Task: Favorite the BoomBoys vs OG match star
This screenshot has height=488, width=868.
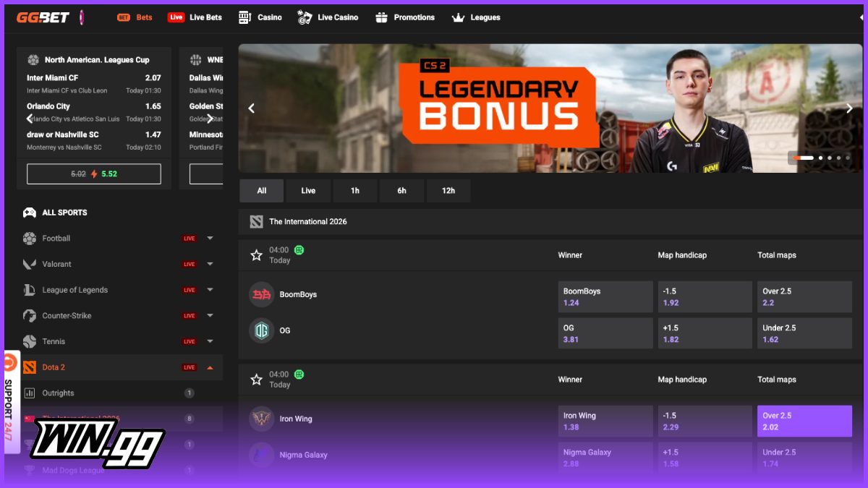Action: [x=256, y=255]
